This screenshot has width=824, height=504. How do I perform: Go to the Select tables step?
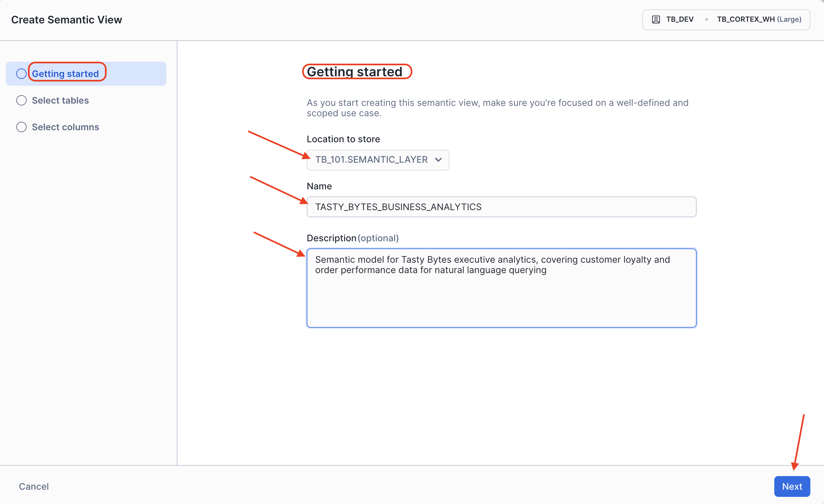coord(60,100)
